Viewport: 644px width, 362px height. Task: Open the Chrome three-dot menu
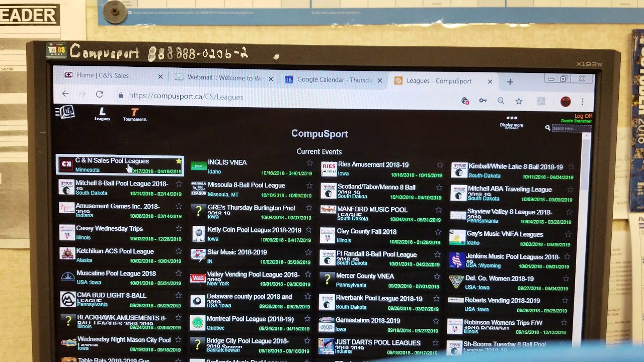(x=583, y=102)
